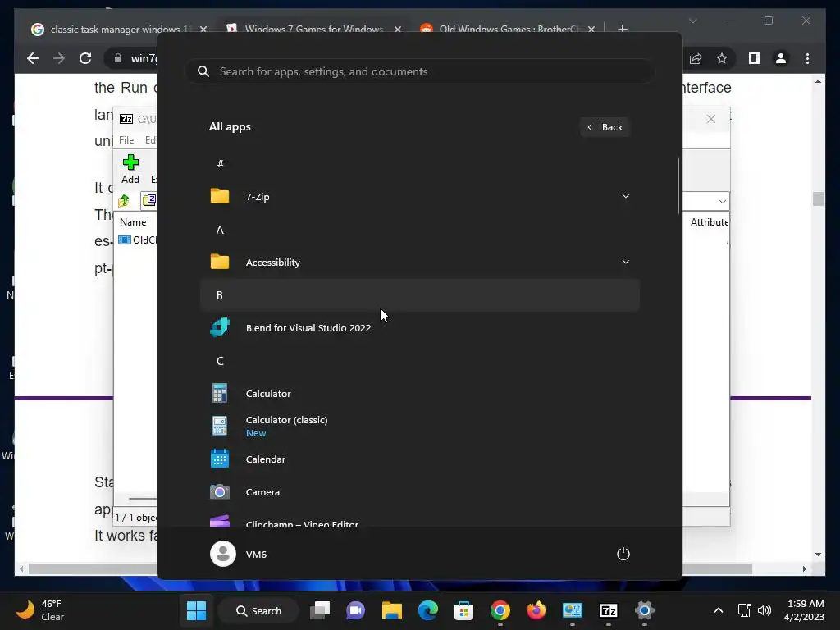This screenshot has width=840, height=630.
Task: Open the Chrome side panel icon
Action: tap(755, 58)
